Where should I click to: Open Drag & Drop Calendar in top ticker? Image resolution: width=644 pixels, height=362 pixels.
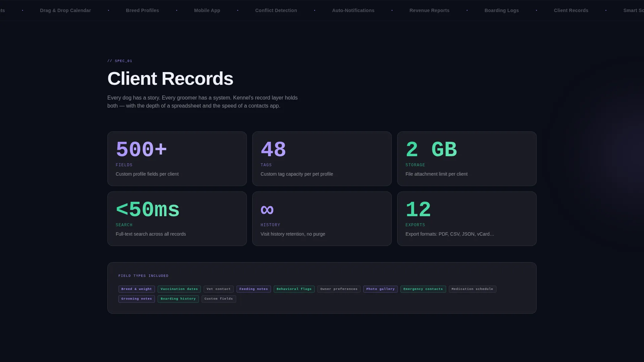click(65, 10)
